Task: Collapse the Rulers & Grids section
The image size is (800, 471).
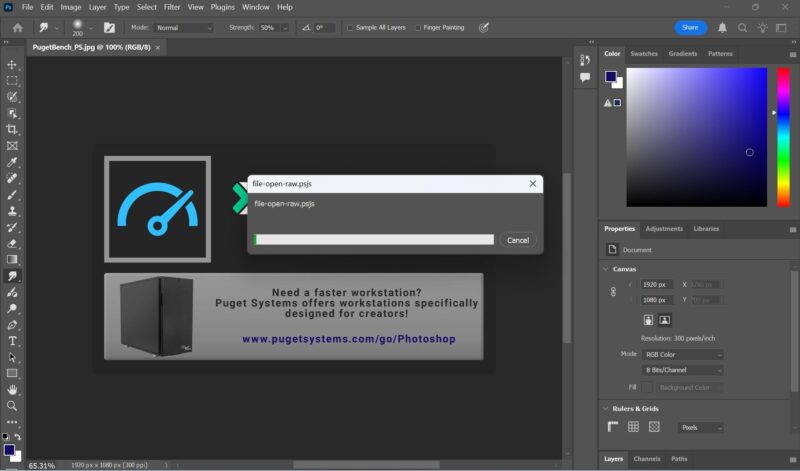Action: coord(606,409)
